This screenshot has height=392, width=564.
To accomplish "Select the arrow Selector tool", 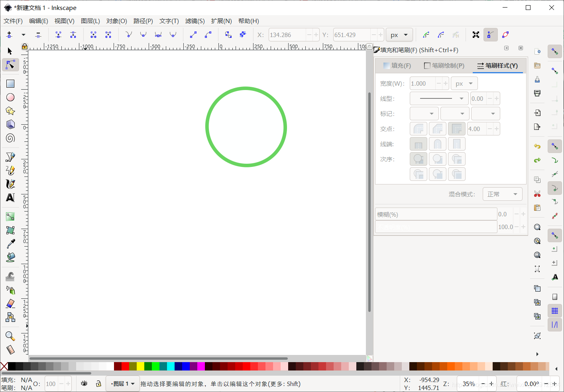I will click(10, 51).
